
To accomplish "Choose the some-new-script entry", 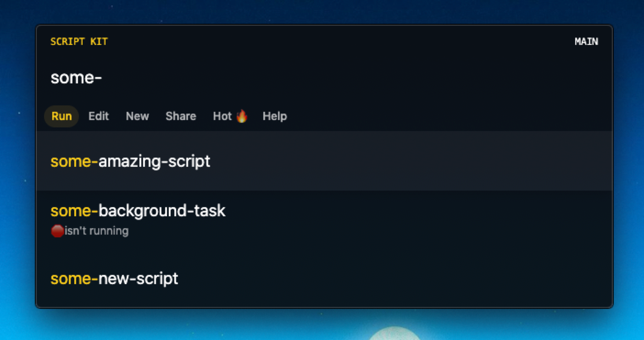I will [324, 279].
